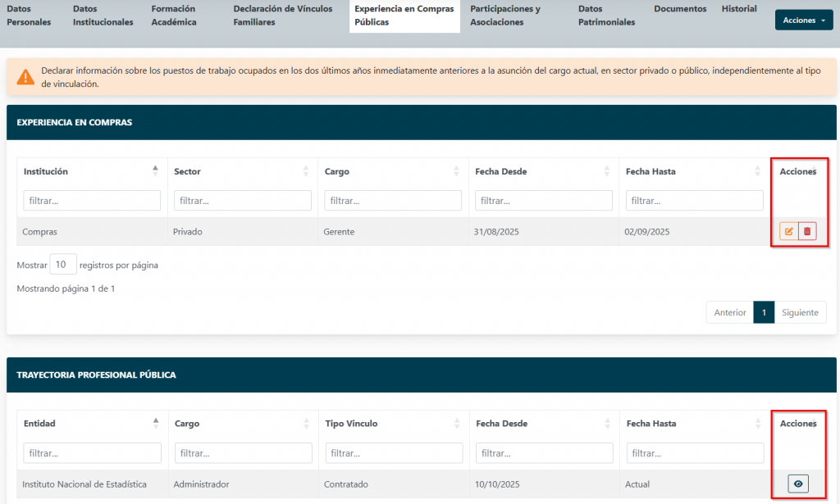The width and height of the screenshot is (840, 504).
Task: Switch to Datos Institucionales tab
Action: click(x=103, y=16)
